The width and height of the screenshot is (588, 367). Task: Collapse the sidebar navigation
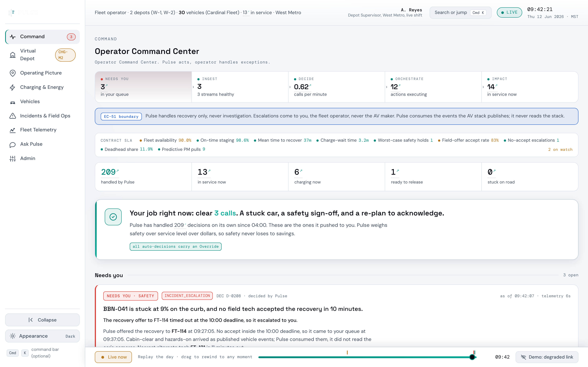(42, 320)
